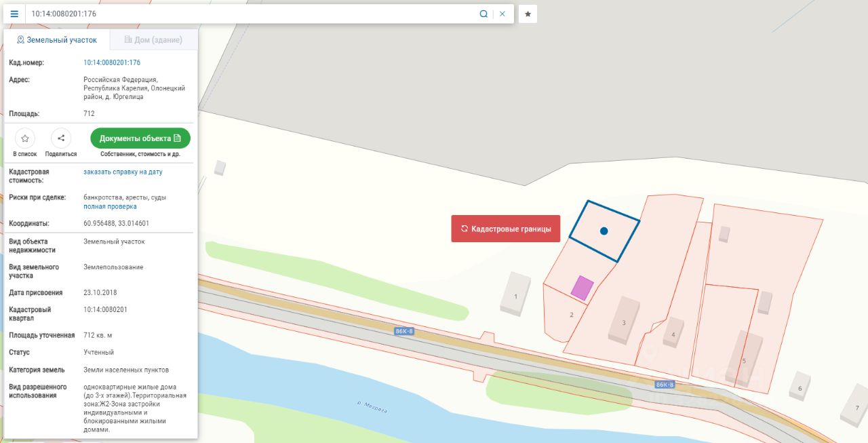Click building number 3 on map
The height and width of the screenshot is (443, 868).
625,321
